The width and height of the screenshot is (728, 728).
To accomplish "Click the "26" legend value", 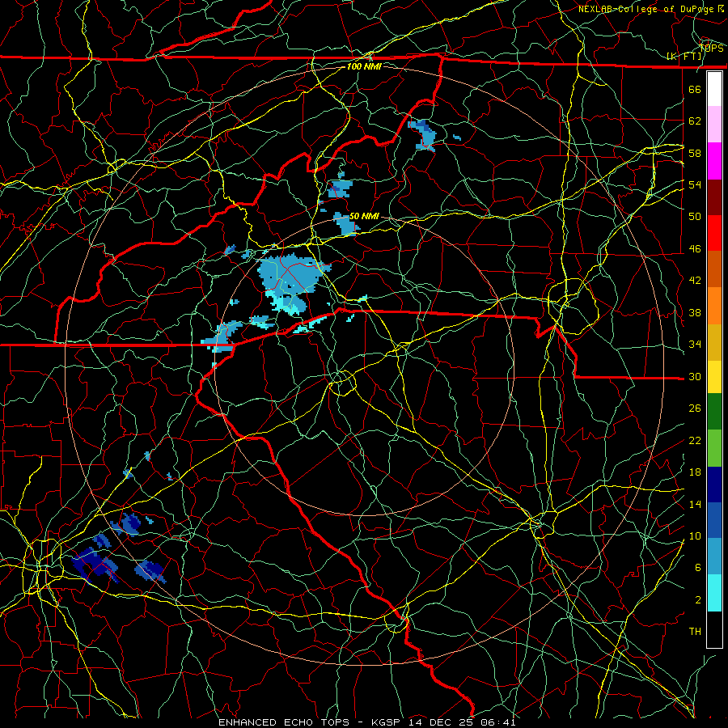I will tap(695, 408).
